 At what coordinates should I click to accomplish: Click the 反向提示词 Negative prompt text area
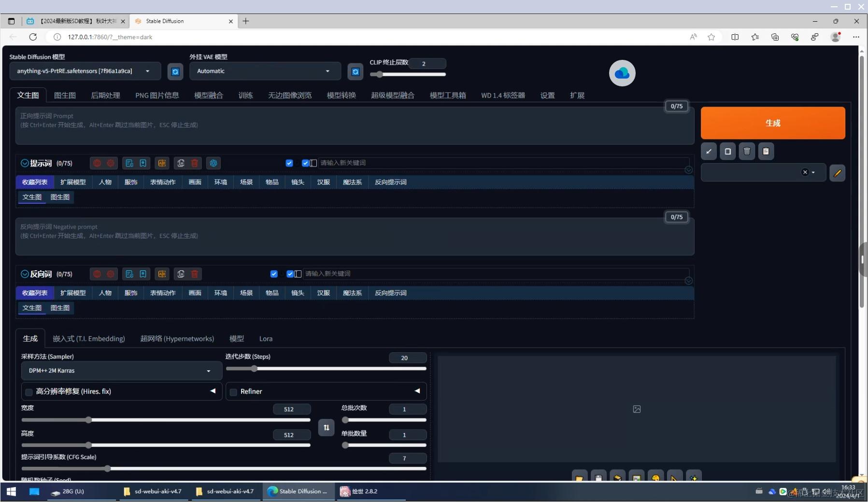[x=355, y=237]
